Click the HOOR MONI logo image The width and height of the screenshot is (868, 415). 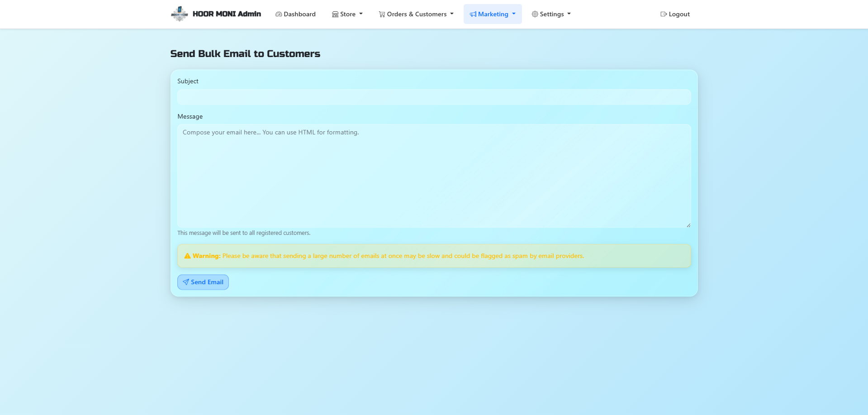(x=180, y=14)
